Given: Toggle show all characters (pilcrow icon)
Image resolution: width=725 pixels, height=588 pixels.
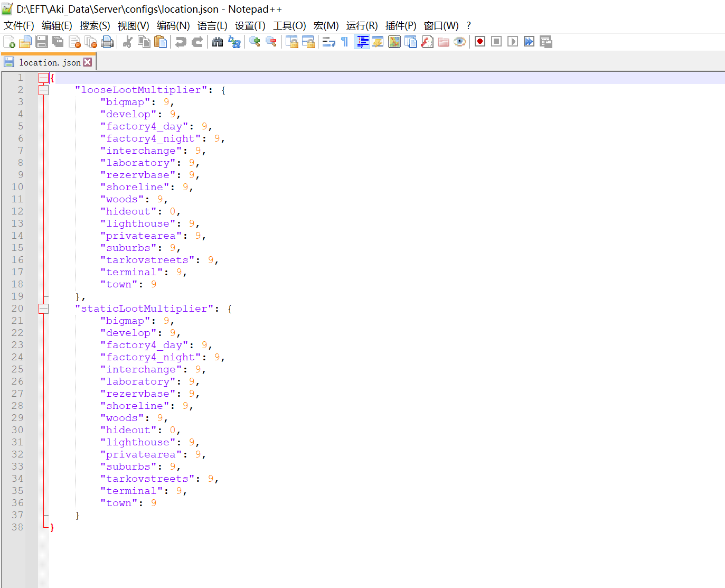Looking at the screenshot, I should (x=345, y=42).
